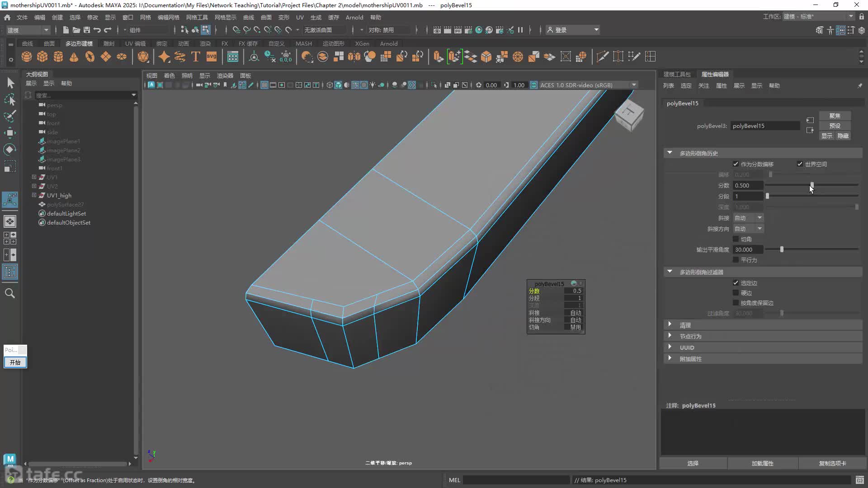Click the IPR render icon
The width and height of the screenshot is (868, 488).
coord(458,30)
